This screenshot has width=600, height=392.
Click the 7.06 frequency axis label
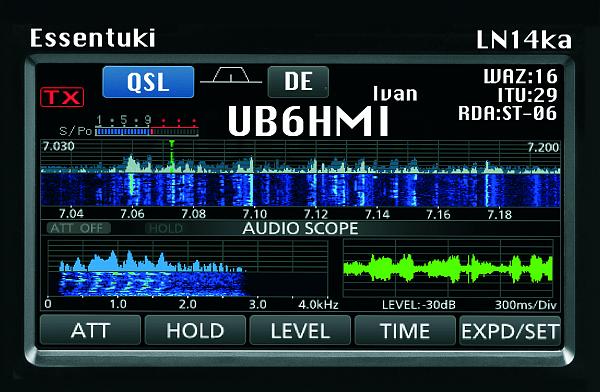(132, 214)
